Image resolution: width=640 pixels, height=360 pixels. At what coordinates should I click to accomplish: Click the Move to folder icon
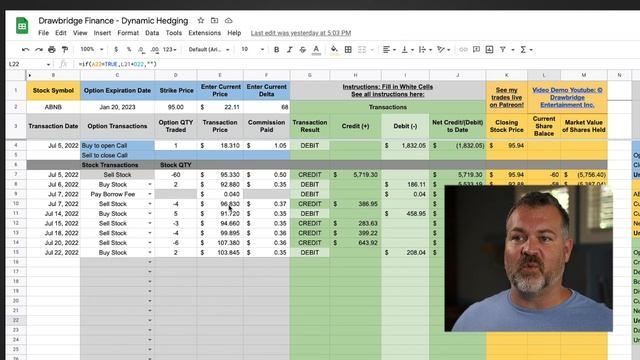click(214, 20)
